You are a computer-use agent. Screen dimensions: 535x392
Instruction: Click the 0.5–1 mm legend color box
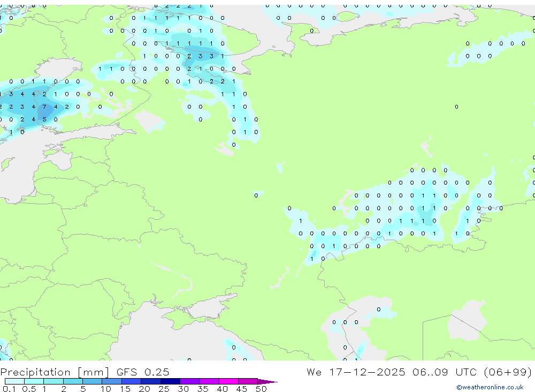tap(34, 381)
